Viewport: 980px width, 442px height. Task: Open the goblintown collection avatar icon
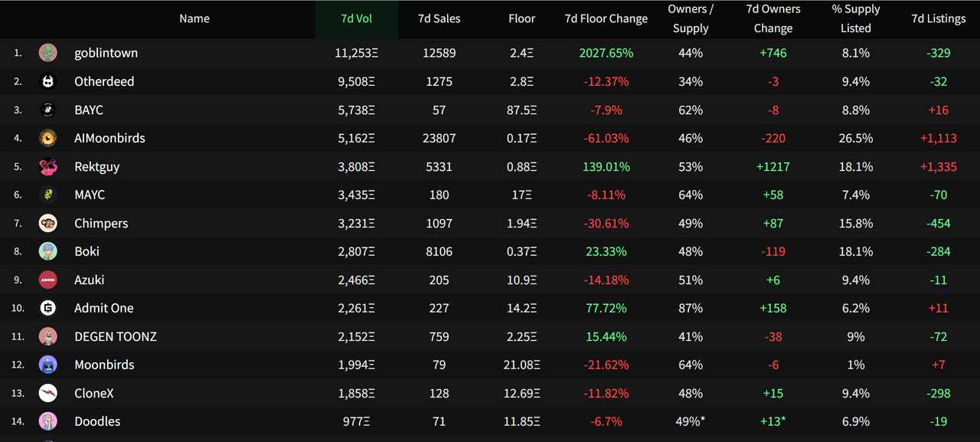click(48, 53)
